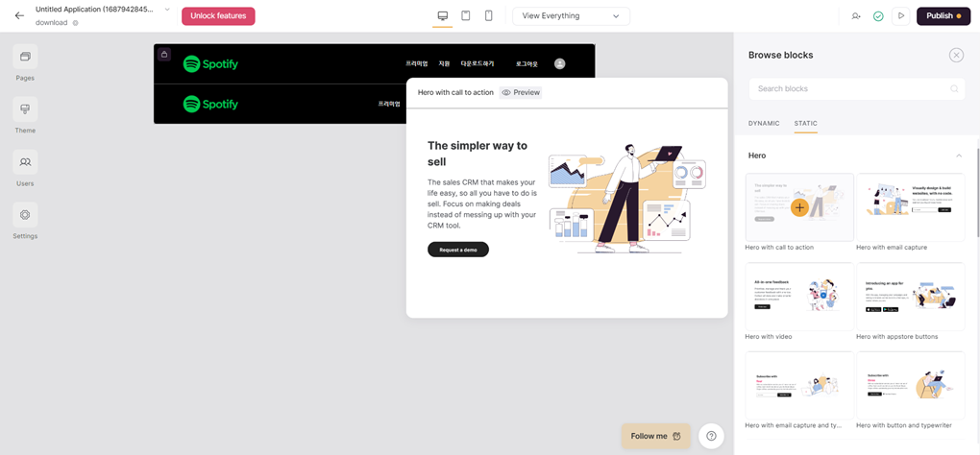Open the help question mark icon

pyautogui.click(x=711, y=436)
